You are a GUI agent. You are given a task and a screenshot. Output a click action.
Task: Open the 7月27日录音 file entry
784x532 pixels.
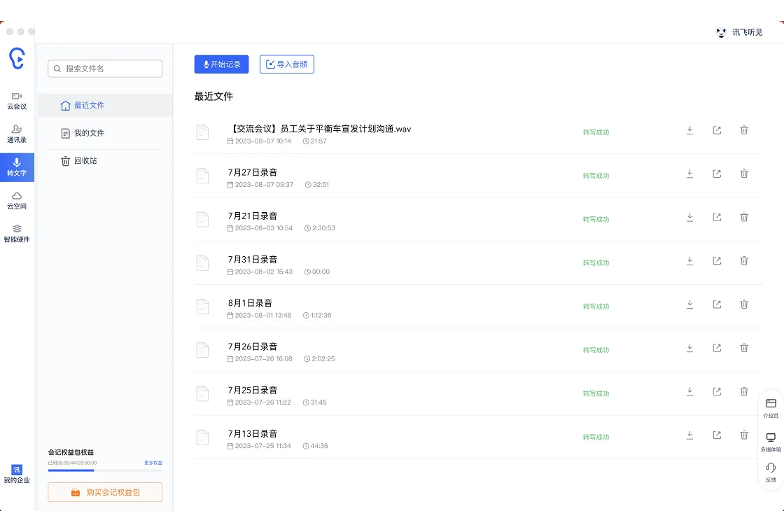point(478,176)
